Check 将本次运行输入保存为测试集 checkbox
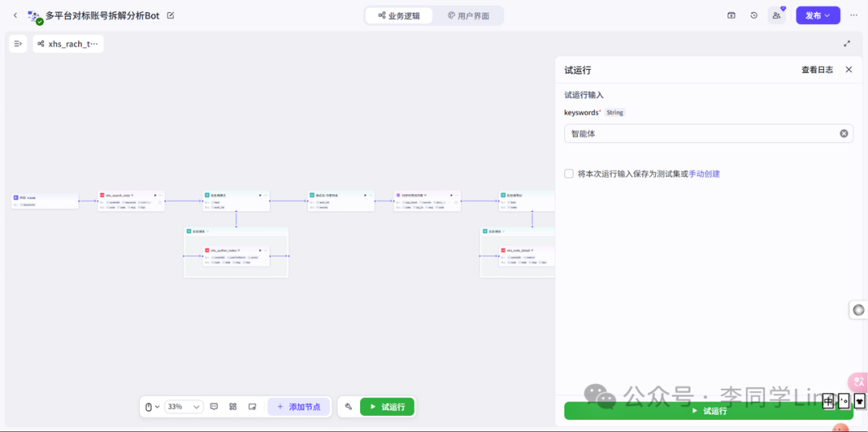Image resolution: width=868 pixels, height=432 pixels. click(568, 173)
